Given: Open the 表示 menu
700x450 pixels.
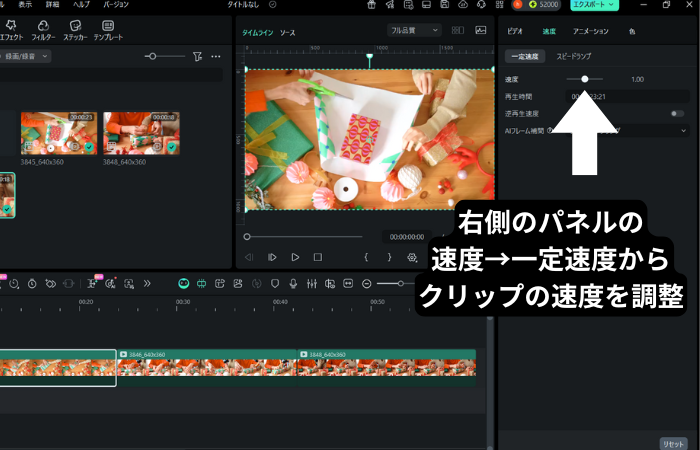Looking at the screenshot, I should pos(25,4).
